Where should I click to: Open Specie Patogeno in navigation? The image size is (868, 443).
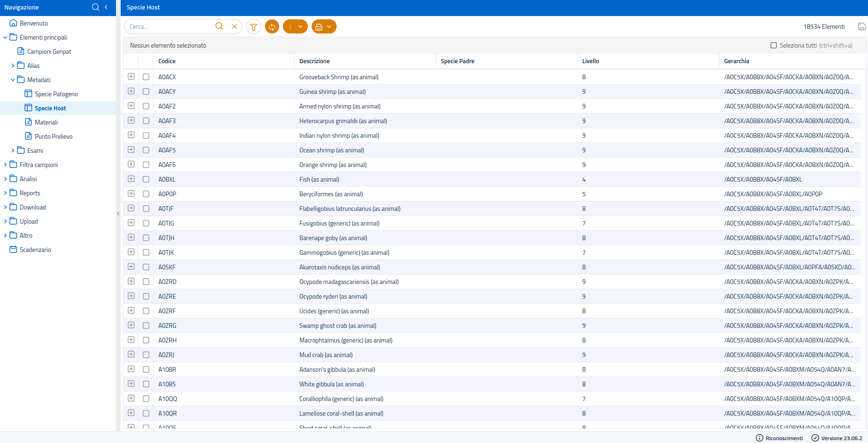tap(56, 94)
